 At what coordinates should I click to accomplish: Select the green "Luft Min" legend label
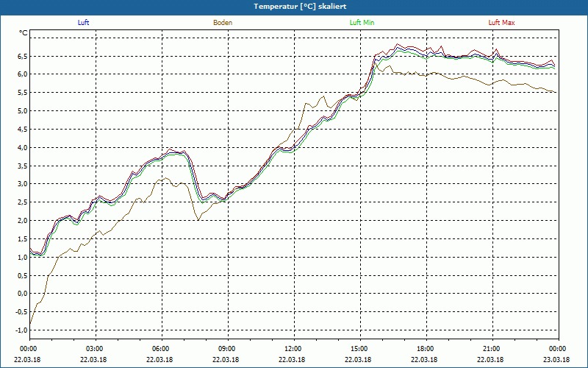[362, 23]
